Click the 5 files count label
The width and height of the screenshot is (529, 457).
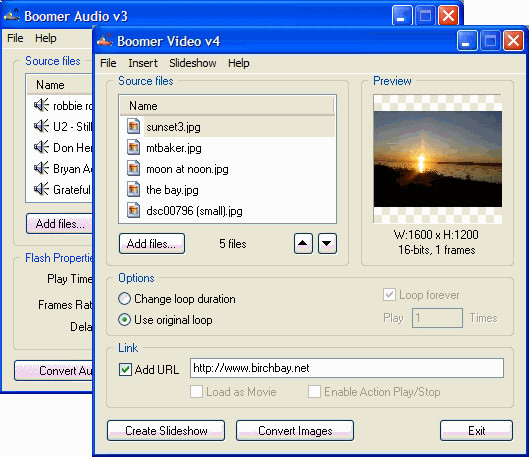233,244
